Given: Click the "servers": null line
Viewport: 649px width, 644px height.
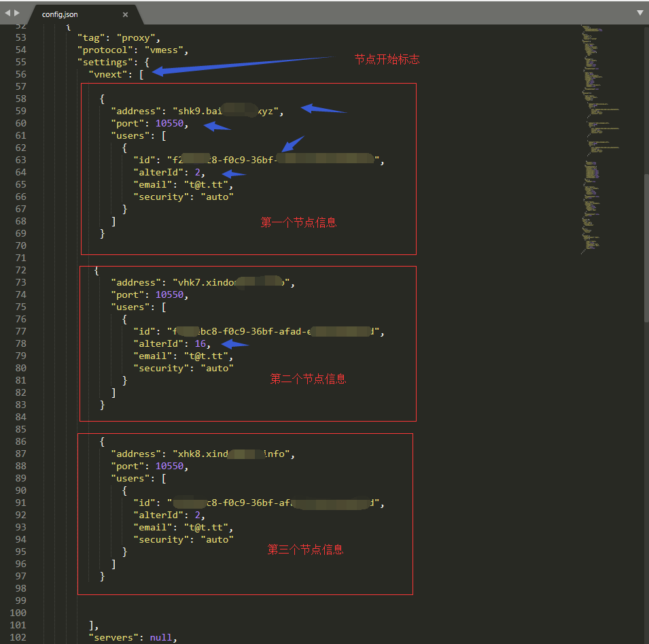Looking at the screenshot, I should [x=133, y=638].
